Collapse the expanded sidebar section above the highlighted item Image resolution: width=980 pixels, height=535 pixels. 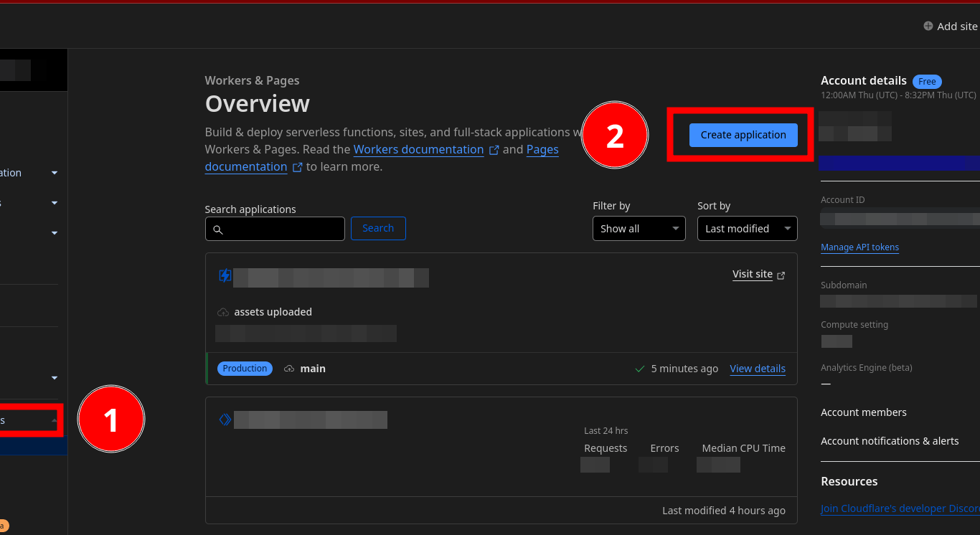[x=54, y=378]
